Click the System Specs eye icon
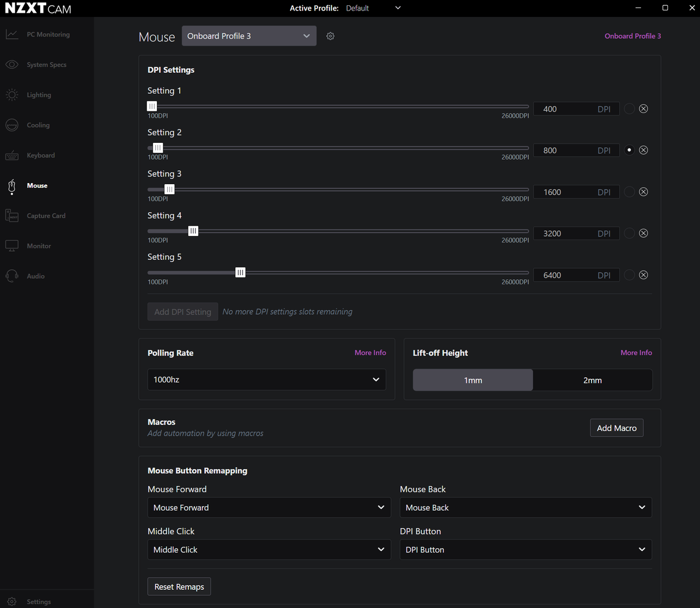The image size is (700, 608). [x=12, y=65]
